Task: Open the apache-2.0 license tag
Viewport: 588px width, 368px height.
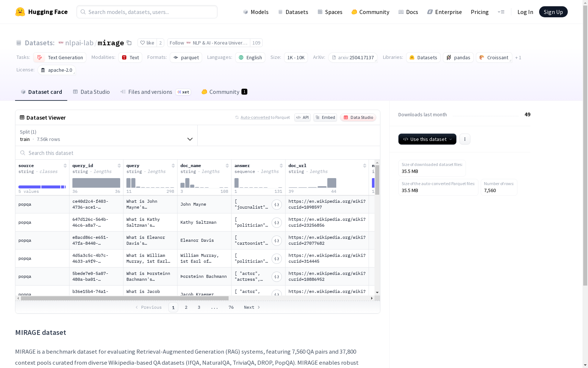Action: click(57, 70)
